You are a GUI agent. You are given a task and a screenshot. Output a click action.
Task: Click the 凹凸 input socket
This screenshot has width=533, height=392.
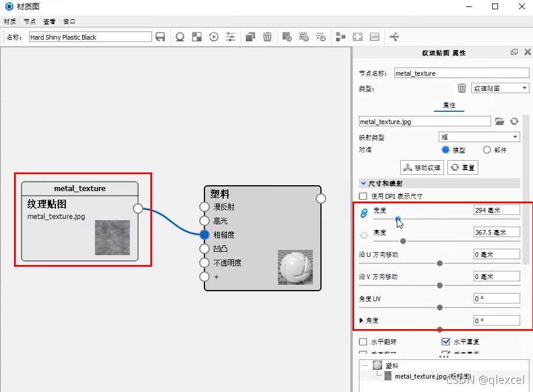204,249
